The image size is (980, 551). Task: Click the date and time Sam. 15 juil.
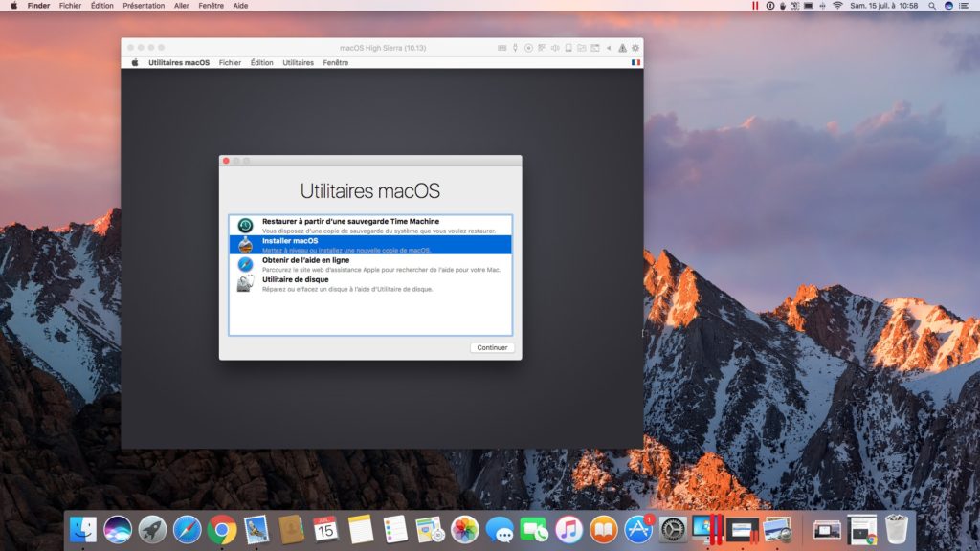(883, 6)
